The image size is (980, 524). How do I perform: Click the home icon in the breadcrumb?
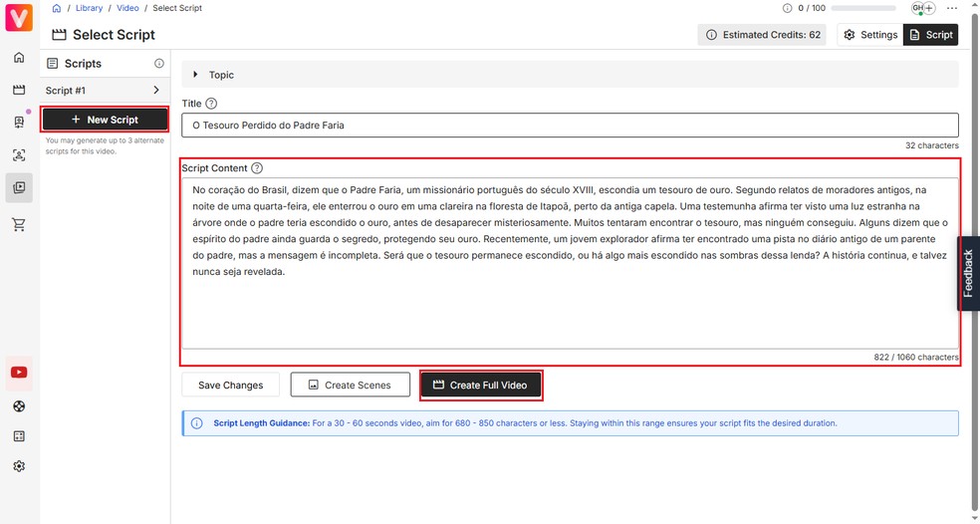tap(57, 8)
